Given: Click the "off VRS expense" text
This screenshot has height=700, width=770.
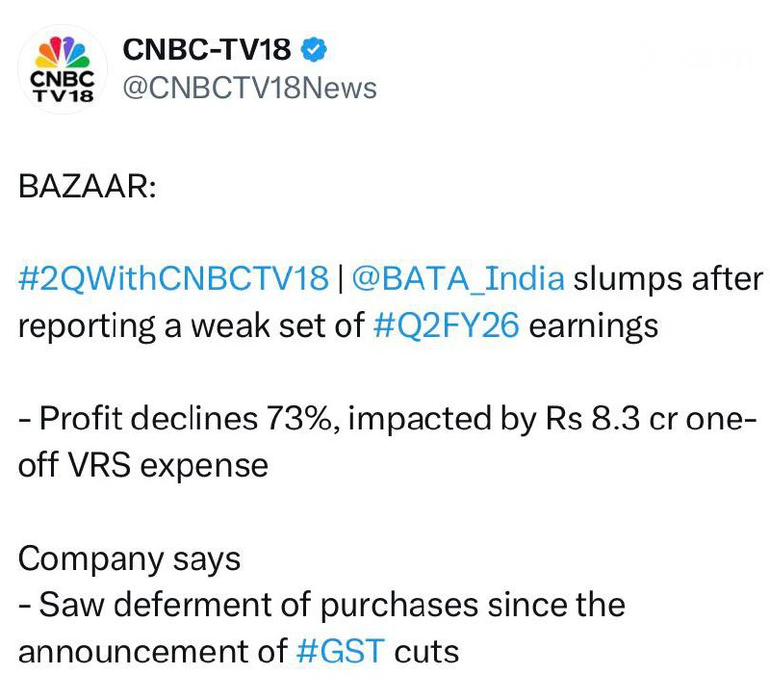Looking at the screenshot, I should pos(142,466).
